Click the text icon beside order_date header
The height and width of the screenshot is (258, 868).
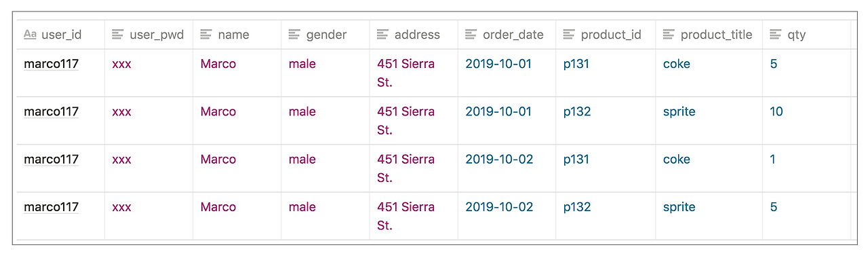471,35
